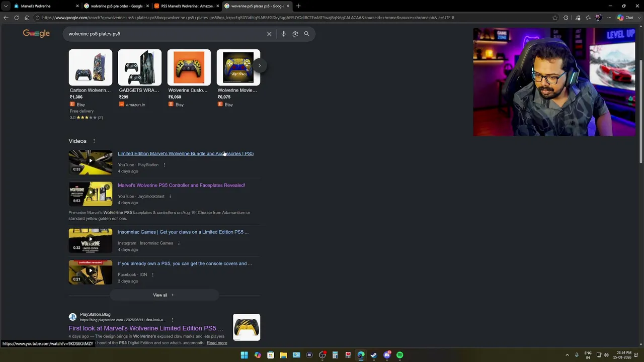Click Read more on the PlayStation.Blog result
Image resolution: width=644 pixels, height=362 pixels.
tap(217, 343)
